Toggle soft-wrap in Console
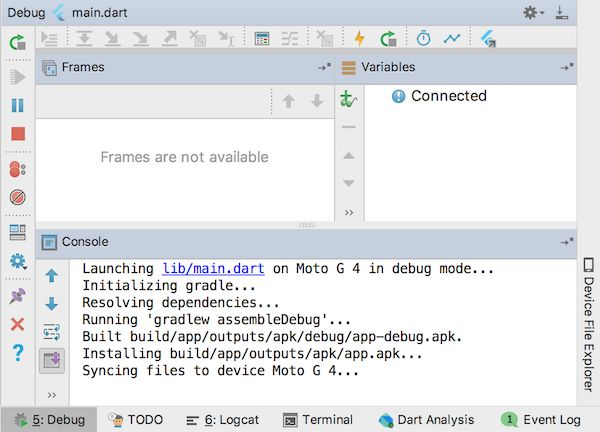This screenshot has height=432, width=600. [52, 332]
